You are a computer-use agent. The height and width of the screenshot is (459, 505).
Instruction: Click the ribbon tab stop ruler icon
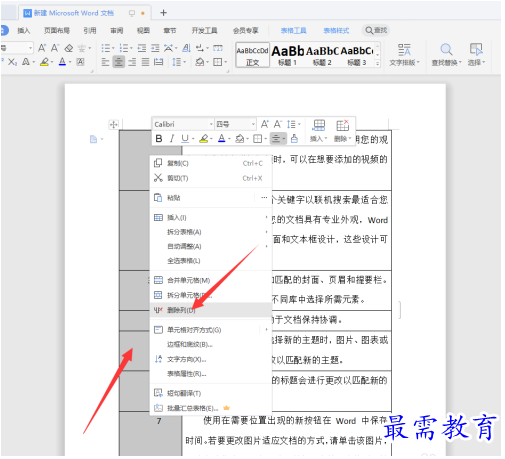pyautogui.click(x=218, y=48)
